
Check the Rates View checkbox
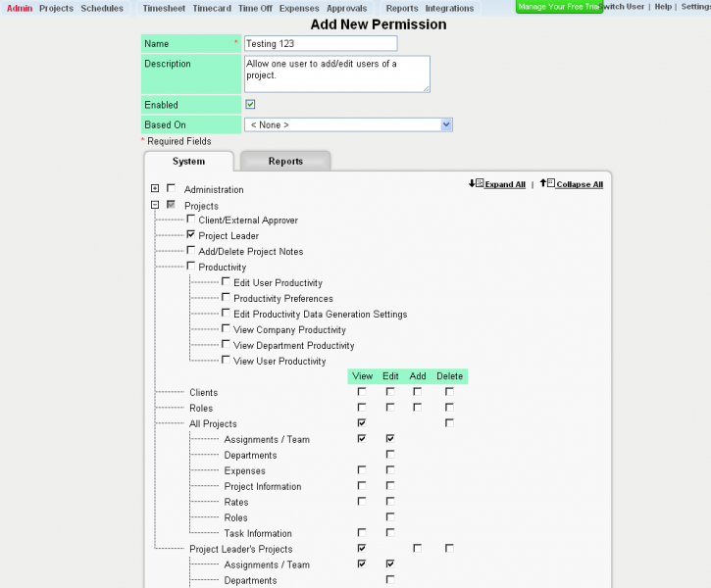(x=362, y=501)
